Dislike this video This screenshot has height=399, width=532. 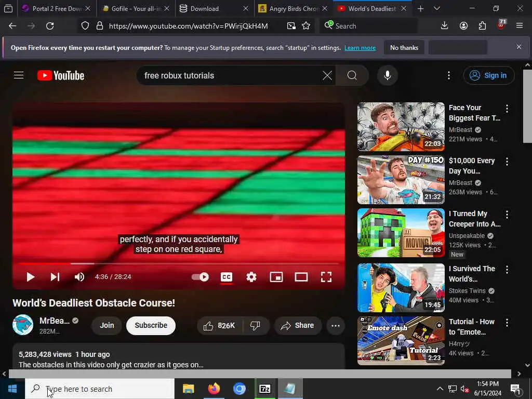tap(256, 326)
